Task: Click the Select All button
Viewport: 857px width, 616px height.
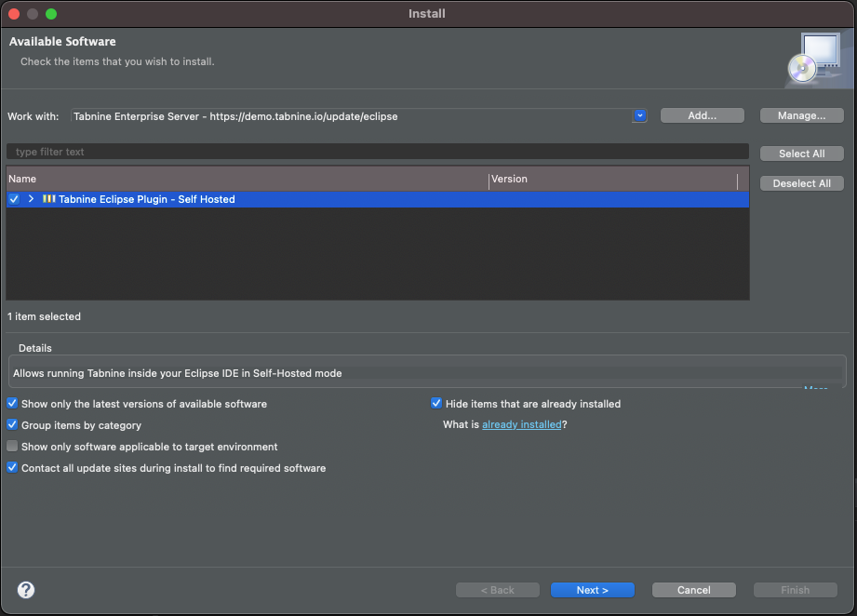Action: (801, 154)
